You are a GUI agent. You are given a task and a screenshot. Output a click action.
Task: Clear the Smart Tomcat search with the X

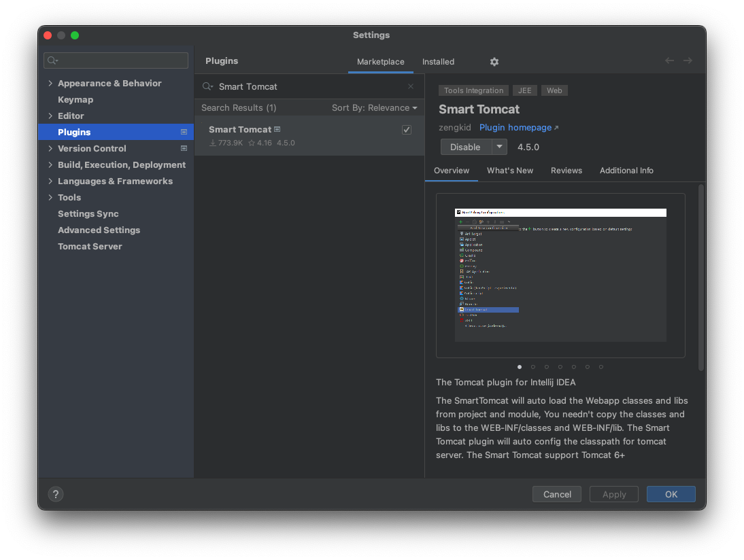tap(411, 86)
